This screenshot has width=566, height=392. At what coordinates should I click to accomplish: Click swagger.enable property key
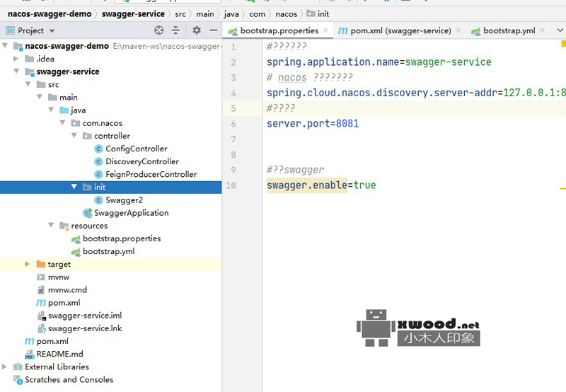click(307, 185)
